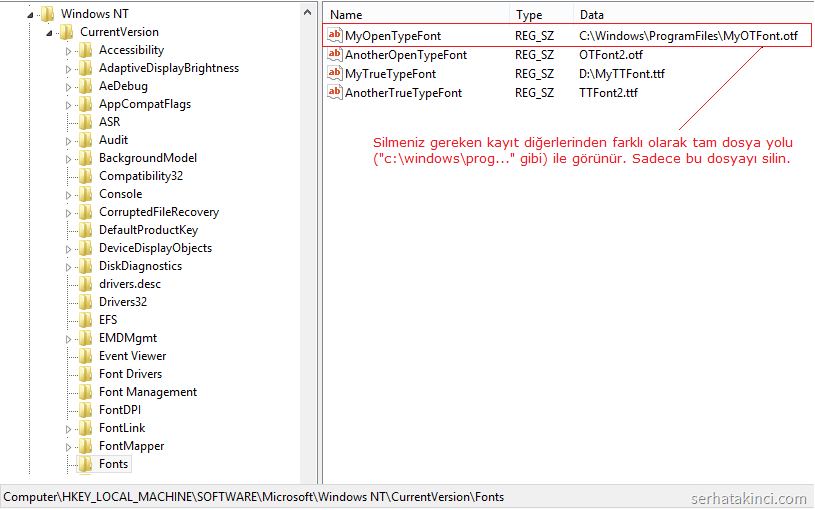Expand the AdaptiveDisplayBrightness key

[x=68, y=69]
